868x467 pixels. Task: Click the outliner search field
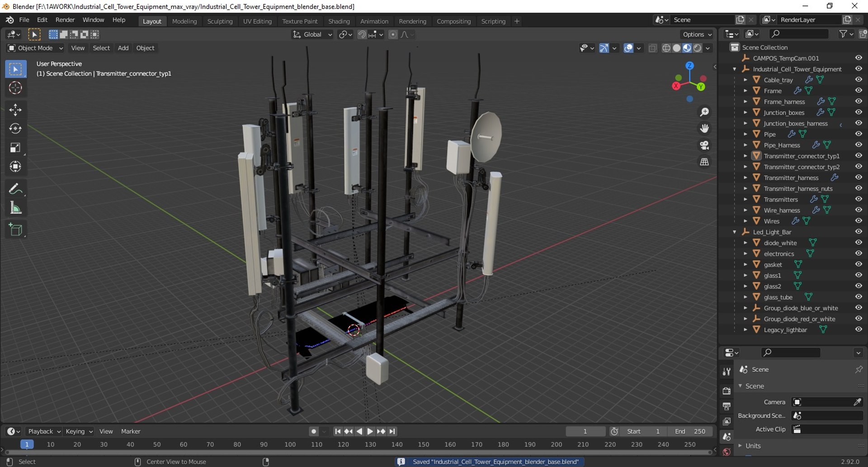point(799,34)
